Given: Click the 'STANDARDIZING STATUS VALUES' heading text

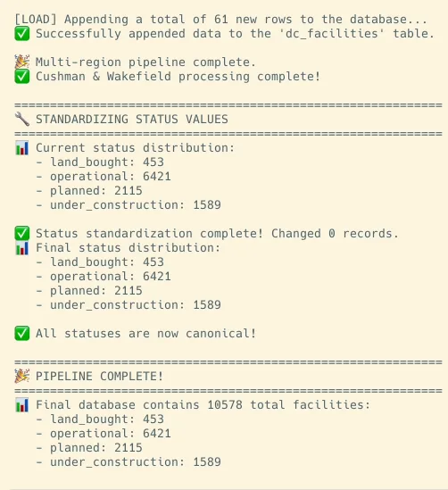Looking at the screenshot, I should pos(132,119).
